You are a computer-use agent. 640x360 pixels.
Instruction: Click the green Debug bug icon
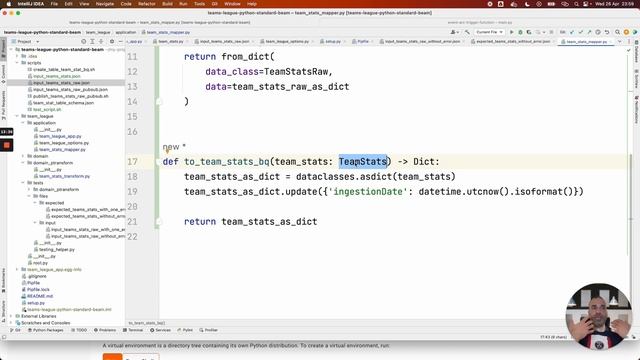(520, 32)
